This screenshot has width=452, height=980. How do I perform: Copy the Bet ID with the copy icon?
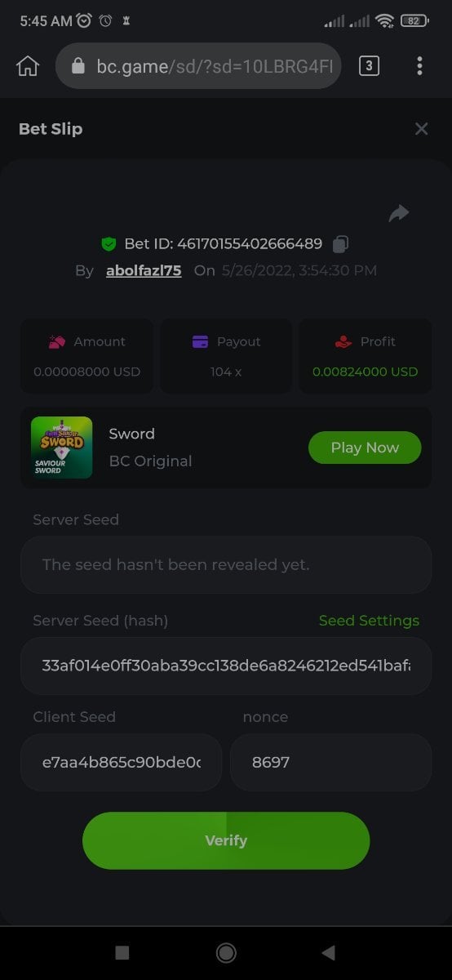pyautogui.click(x=341, y=243)
